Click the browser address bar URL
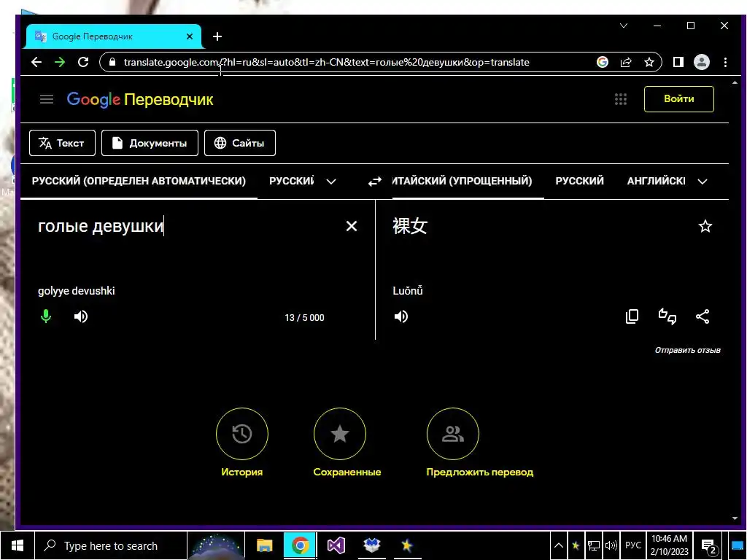The image size is (747, 560). [326, 62]
